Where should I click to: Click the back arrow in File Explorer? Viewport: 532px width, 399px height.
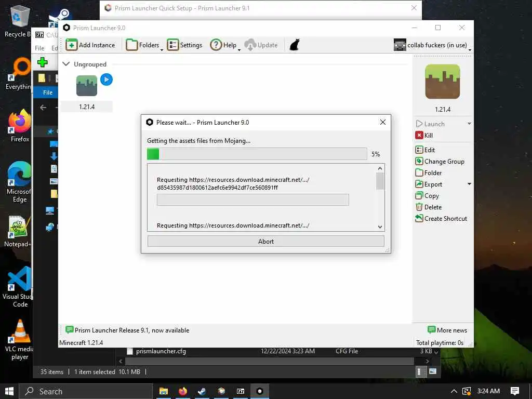[43, 108]
